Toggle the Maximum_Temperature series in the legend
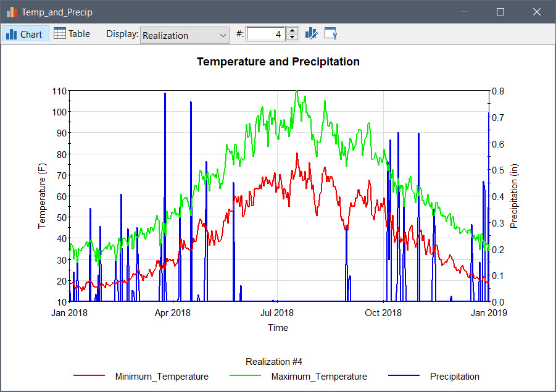Viewport: 556px width, 392px height. coord(319,377)
